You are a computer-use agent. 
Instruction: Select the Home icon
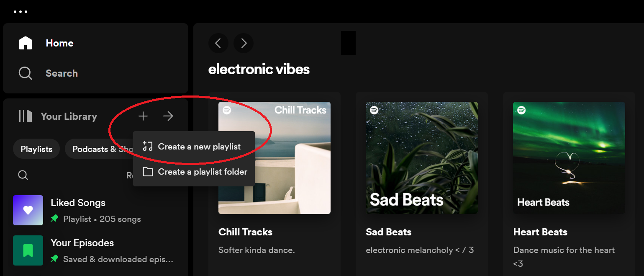[25, 43]
